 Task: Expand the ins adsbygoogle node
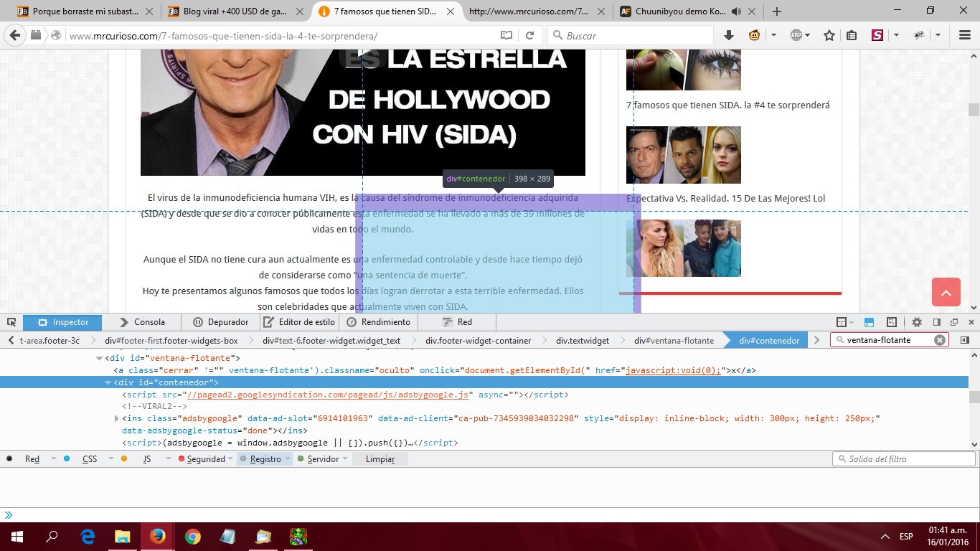tap(117, 418)
